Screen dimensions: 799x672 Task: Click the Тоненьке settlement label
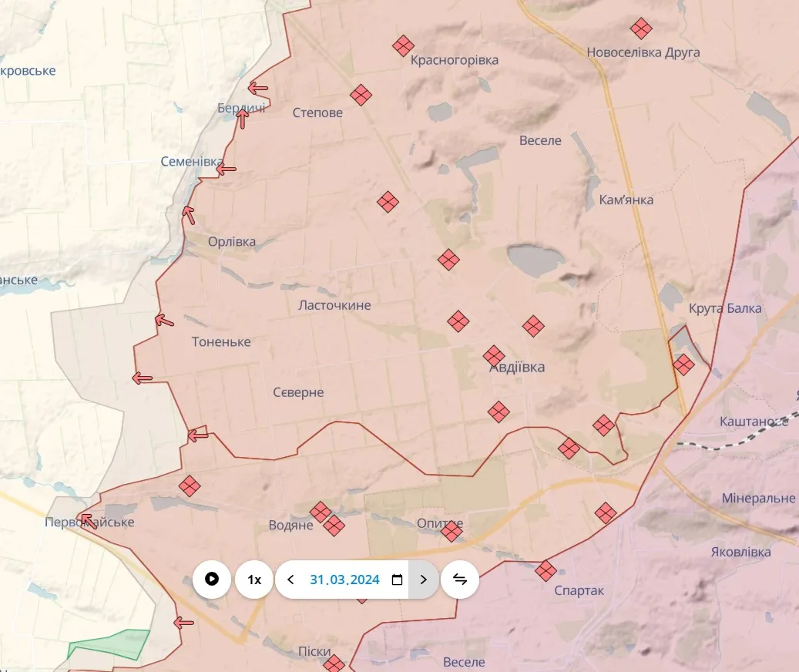[221, 341]
